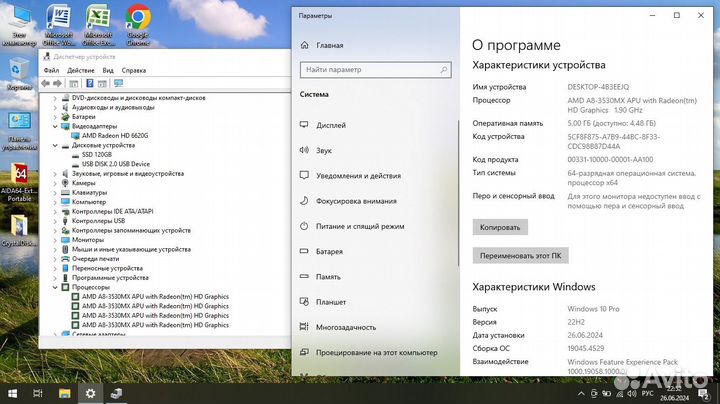The image size is (720, 404).
Task: Expand Батареи node in device tree
Action: [x=55, y=117]
